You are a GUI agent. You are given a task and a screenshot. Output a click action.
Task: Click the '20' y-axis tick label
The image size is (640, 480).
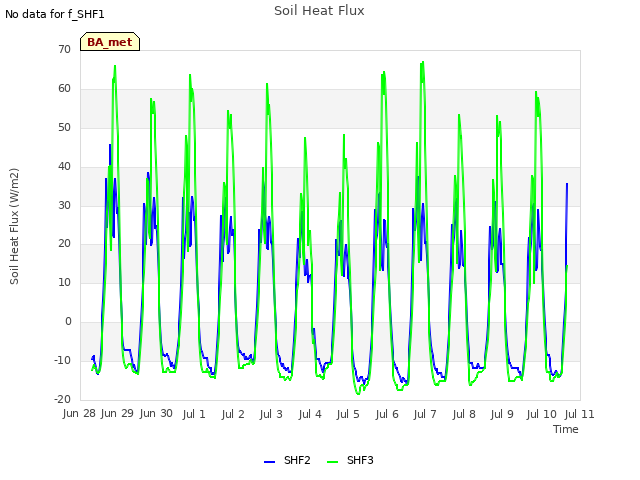click(x=64, y=244)
